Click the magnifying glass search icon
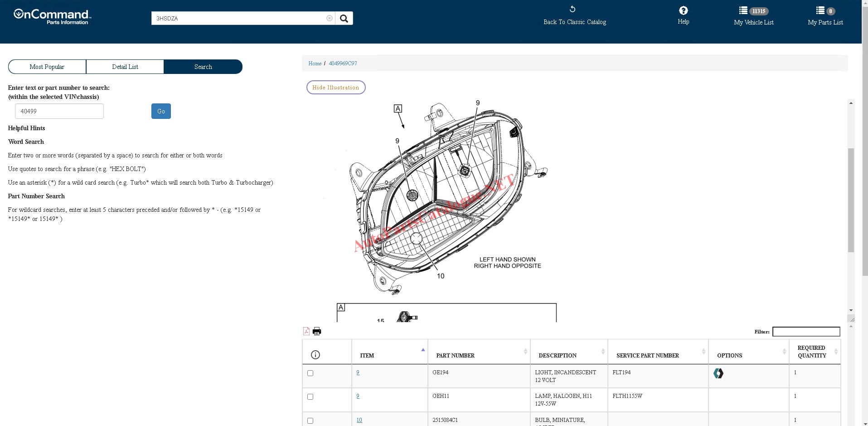868x426 pixels. pos(344,19)
